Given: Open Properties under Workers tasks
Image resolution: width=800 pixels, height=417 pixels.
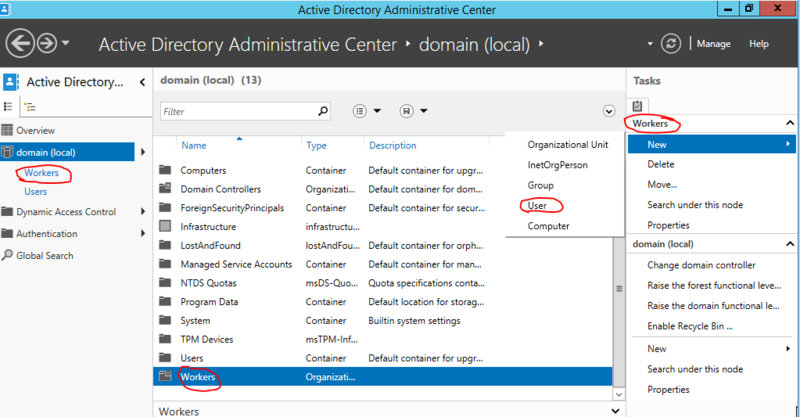Looking at the screenshot, I should [668, 225].
